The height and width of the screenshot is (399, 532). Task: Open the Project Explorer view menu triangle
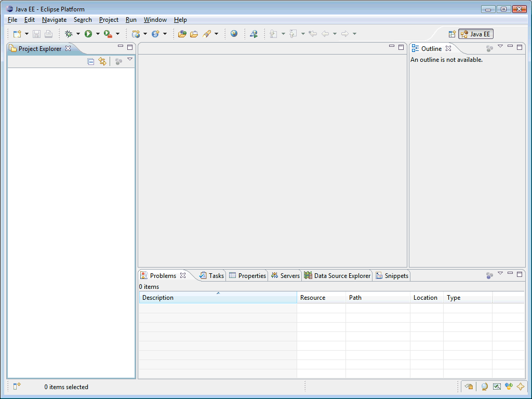pos(130,59)
